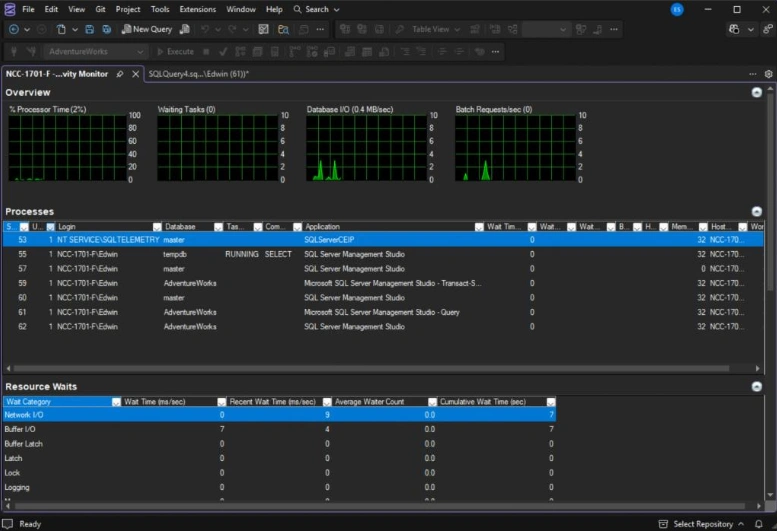Click the Redo arrow icon
Screen dimensions: 777x531
pos(232,29)
